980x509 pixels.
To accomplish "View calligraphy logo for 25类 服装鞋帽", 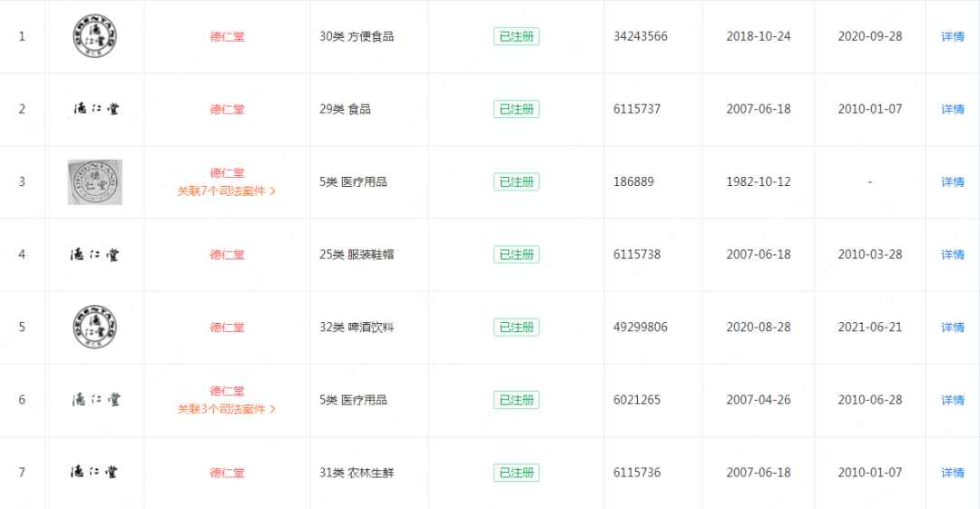I will [x=95, y=254].
